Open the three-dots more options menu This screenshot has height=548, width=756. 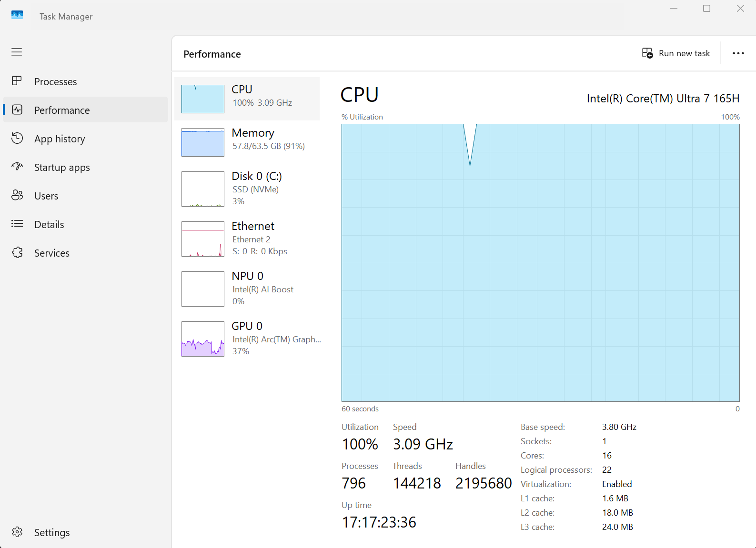tap(738, 53)
